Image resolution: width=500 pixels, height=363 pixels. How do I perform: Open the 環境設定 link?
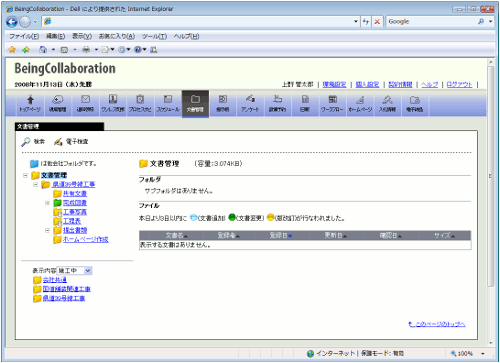tap(334, 85)
